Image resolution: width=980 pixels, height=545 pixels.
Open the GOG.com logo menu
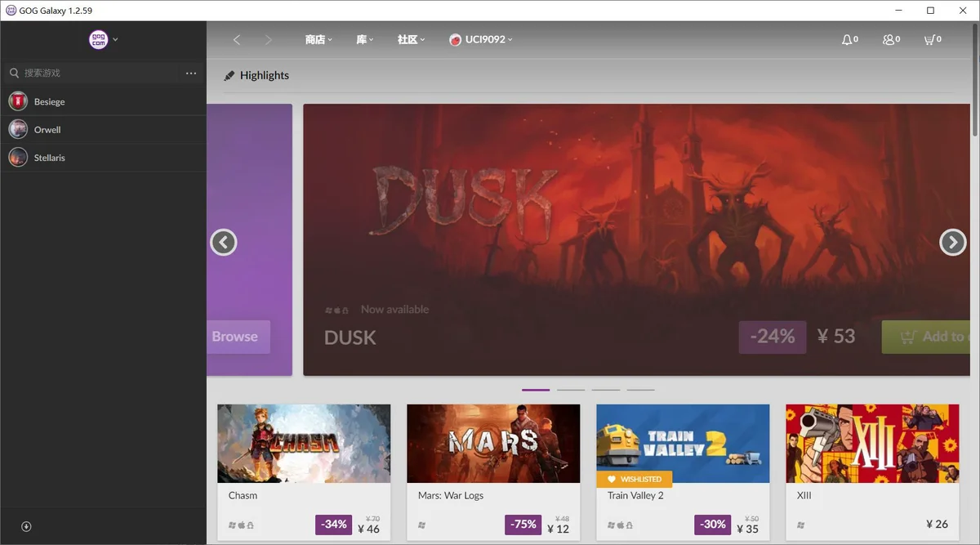pos(99,39)
